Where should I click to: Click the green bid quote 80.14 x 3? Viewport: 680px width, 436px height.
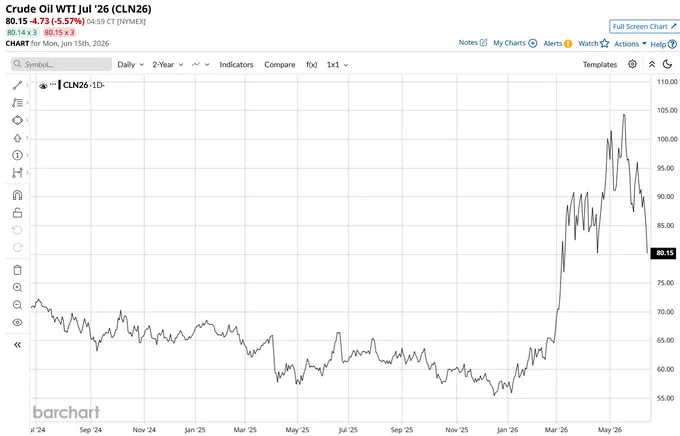tap(22, 32)
